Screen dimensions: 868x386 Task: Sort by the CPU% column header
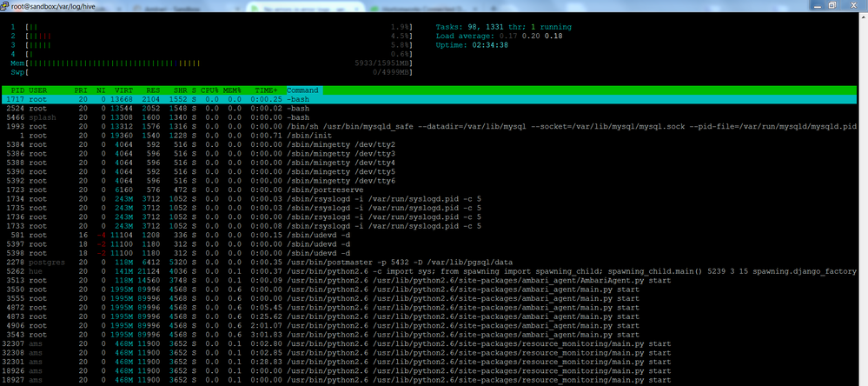[209, 90]
